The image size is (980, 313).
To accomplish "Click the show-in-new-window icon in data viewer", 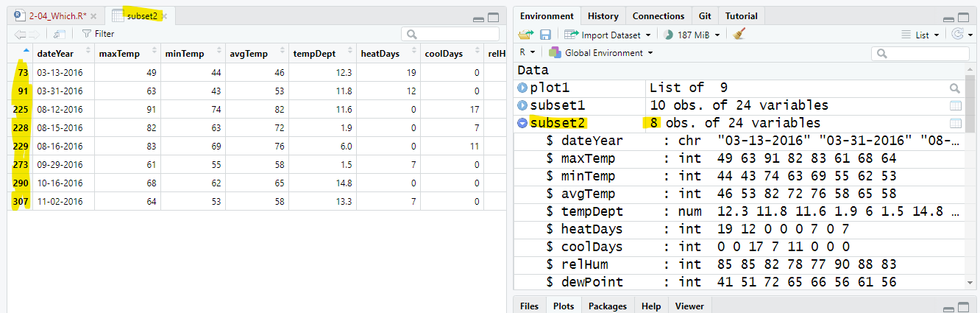I will click(59, 34).
